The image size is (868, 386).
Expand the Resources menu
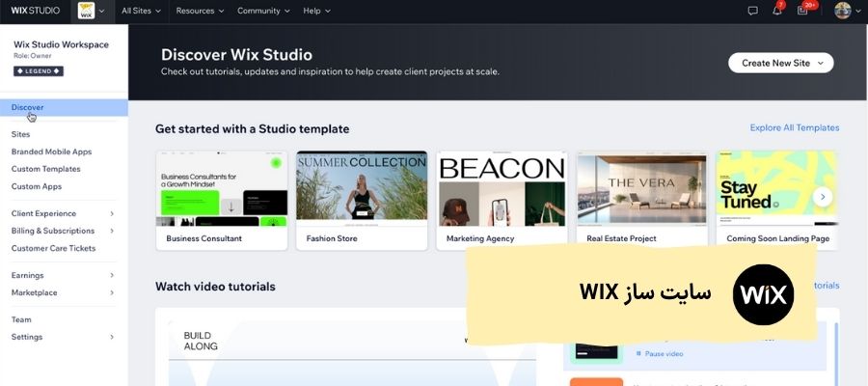coord(199,11)
